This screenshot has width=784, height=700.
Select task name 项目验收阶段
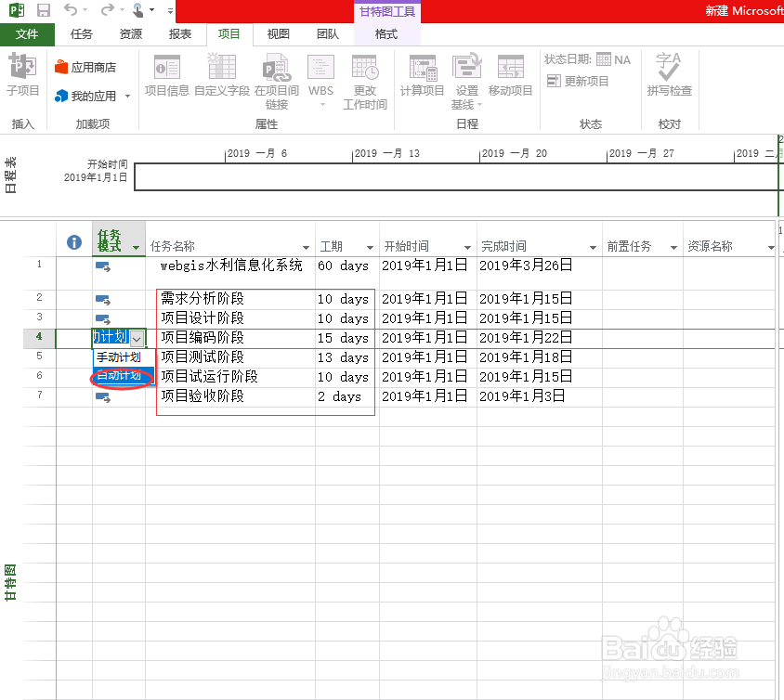203,396
